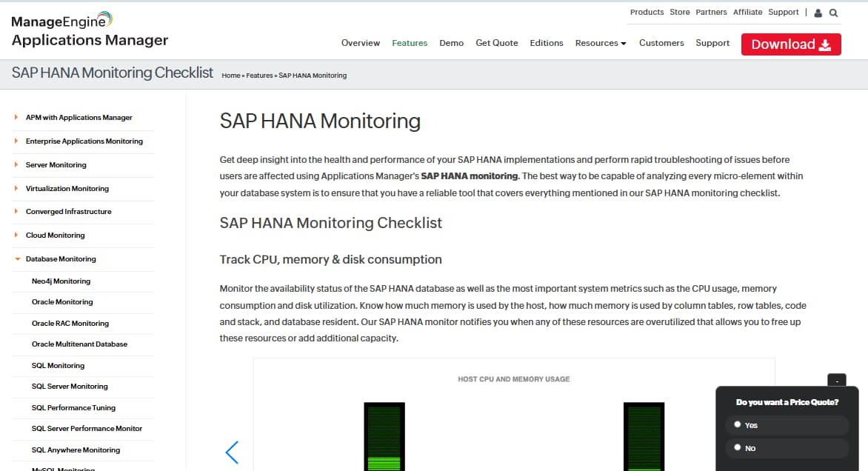868x471 pixels.
Task: Go to the Get Quote page
Action: pos(496,43)
